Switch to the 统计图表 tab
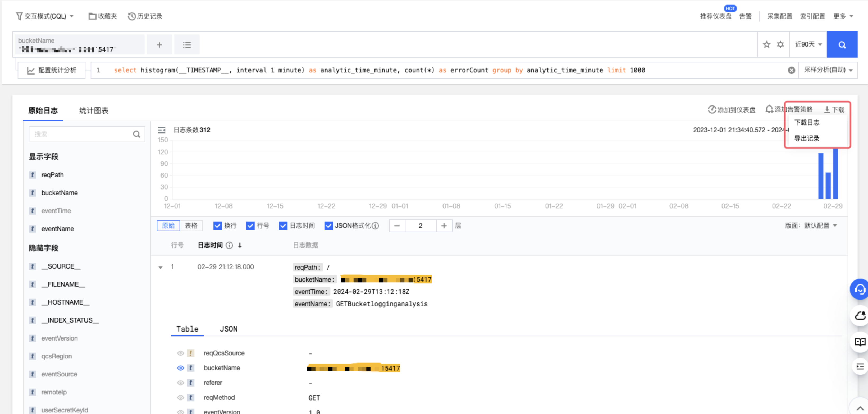This screenshot has width=868, height=414. (x=94, y=111)
